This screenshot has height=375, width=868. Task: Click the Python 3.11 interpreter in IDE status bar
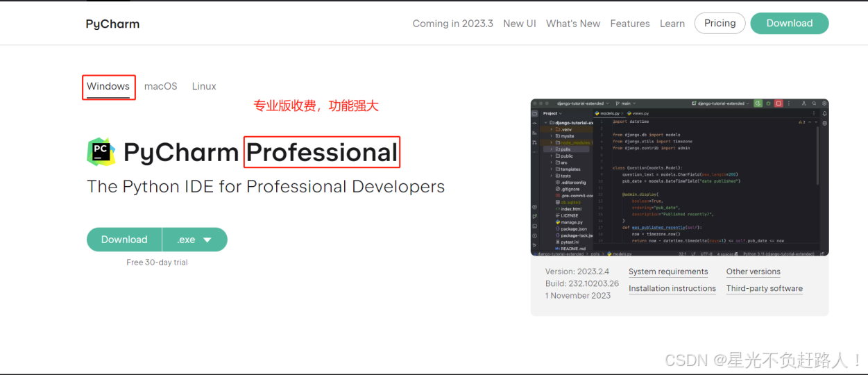tap(778, 253)
